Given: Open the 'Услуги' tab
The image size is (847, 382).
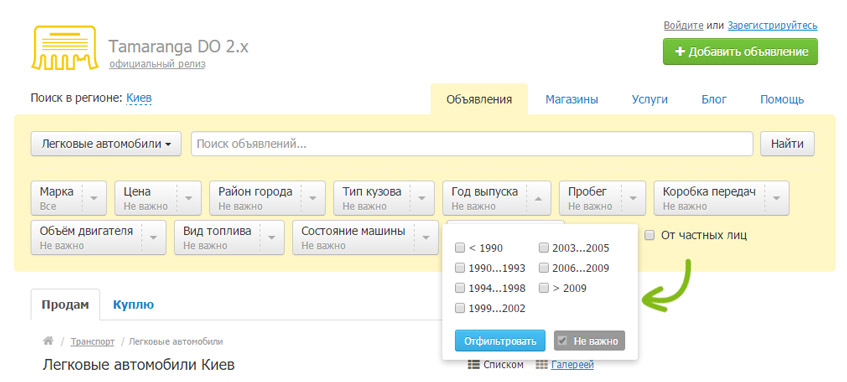Looking at the screenshot, I should (649, 99).
